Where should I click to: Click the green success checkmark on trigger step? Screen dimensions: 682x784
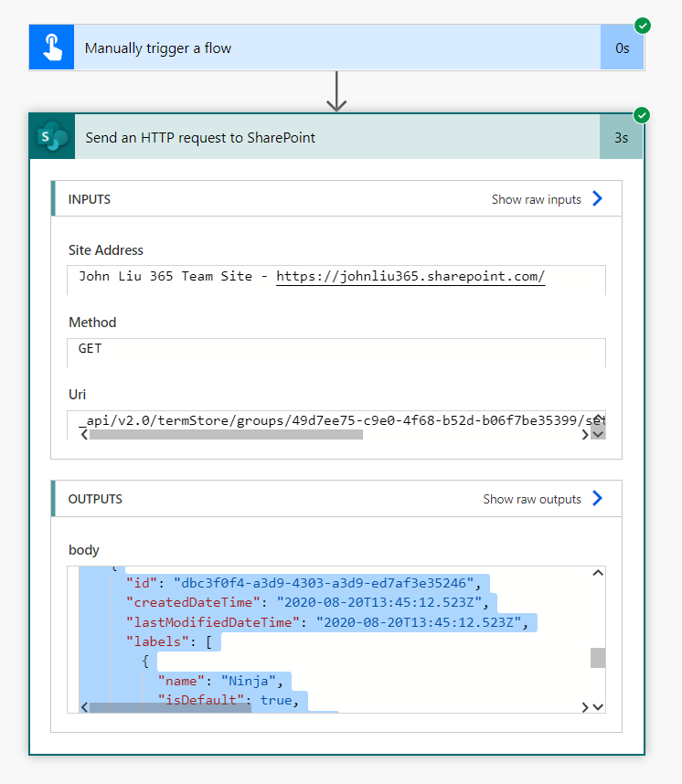click(x=643, y=25)
